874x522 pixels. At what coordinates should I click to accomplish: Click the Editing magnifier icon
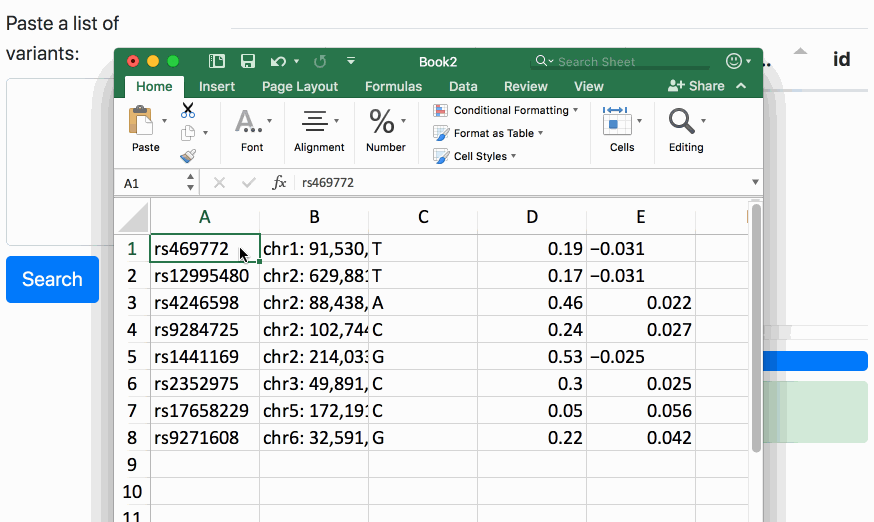[682, 122]
